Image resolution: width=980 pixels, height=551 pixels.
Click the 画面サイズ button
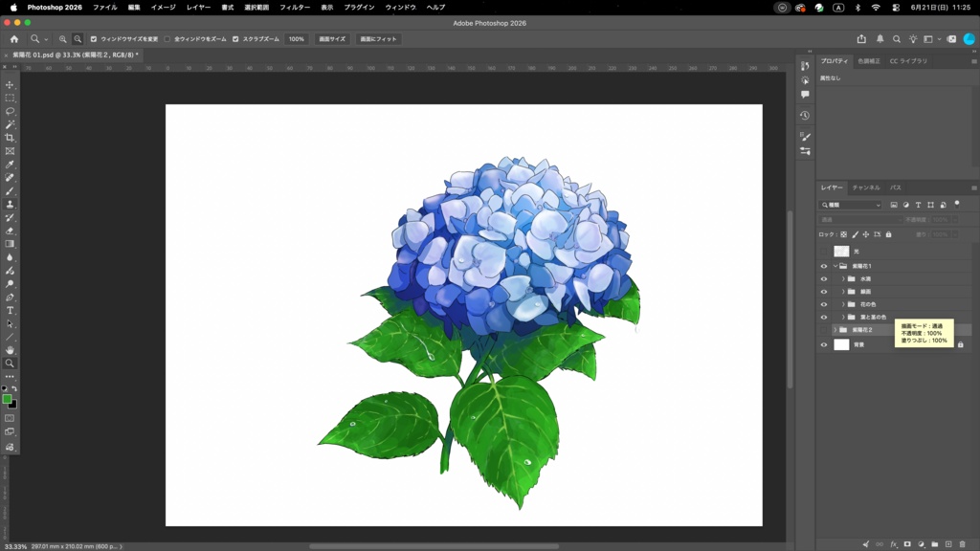tap(332, 38)
